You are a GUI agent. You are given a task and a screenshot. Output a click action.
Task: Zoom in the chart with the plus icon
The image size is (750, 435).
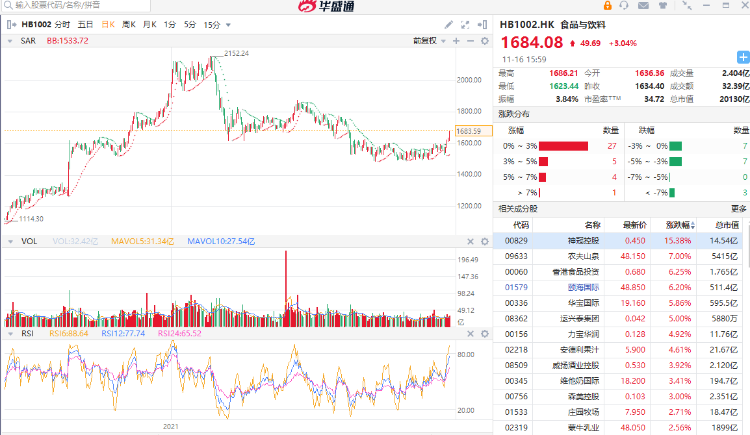[x=456, y=41]
